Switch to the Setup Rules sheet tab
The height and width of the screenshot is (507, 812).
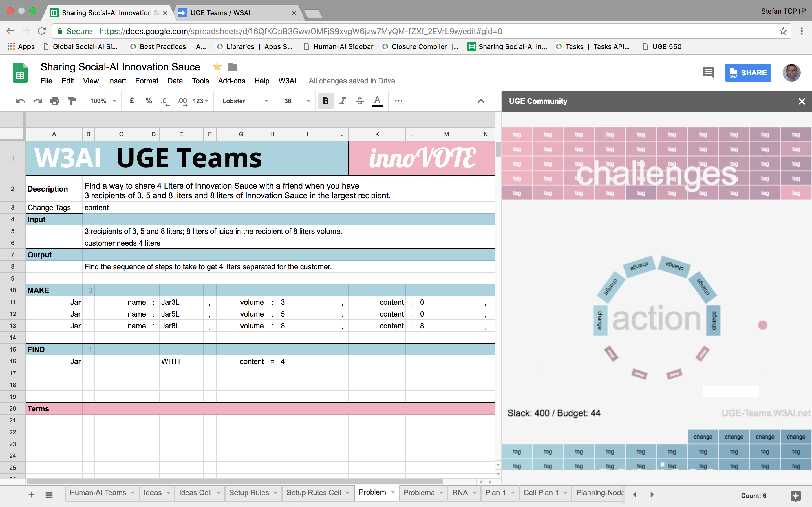[x=249, y=493]
